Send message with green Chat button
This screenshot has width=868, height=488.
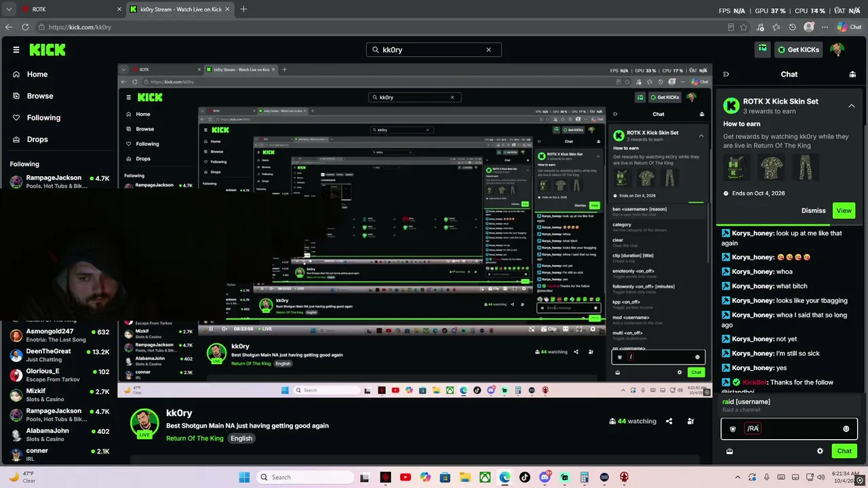(x=844, y=451)
